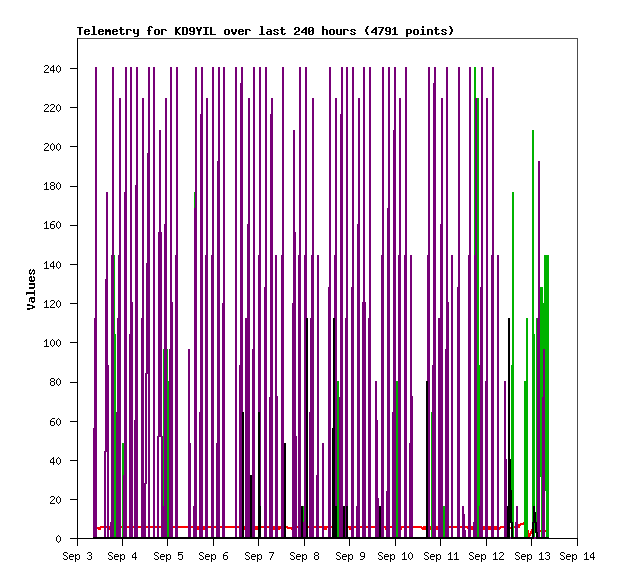Click the y-axis value 0
The width and height of the screenshot is (618, 579).
(x=58, y=539)
